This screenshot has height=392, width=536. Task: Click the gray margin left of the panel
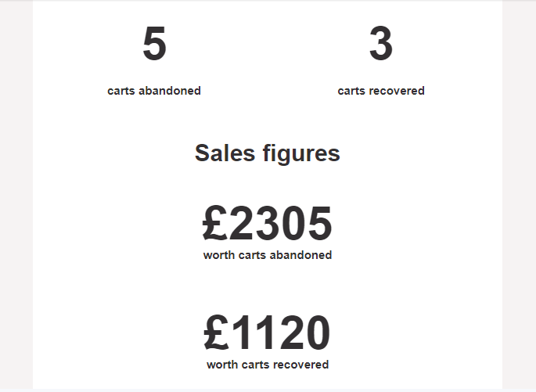tap(16, 196)
